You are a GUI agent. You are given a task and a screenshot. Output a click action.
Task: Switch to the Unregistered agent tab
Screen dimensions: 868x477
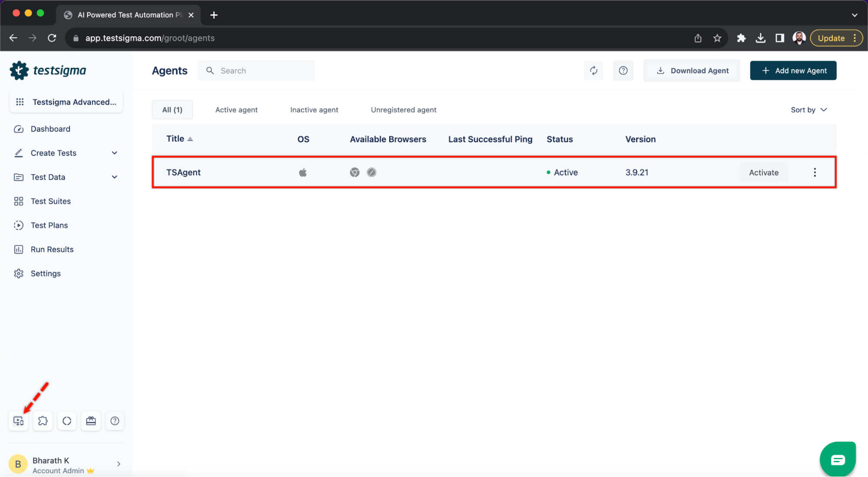tap(403, 110)
